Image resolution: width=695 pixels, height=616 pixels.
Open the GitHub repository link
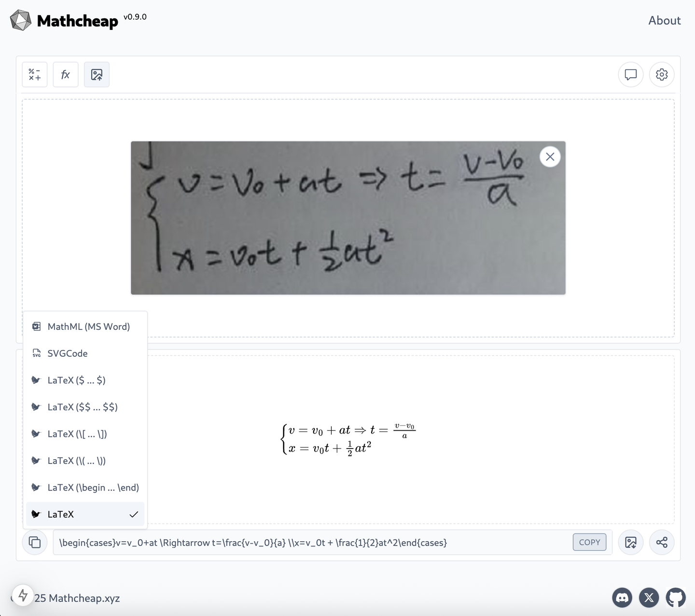click(x=675, y=598)
